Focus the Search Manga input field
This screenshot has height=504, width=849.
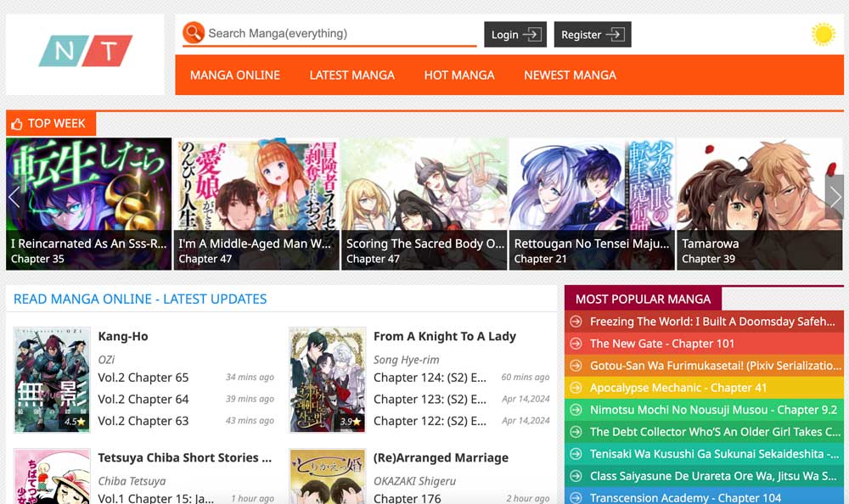pos(340,34)
